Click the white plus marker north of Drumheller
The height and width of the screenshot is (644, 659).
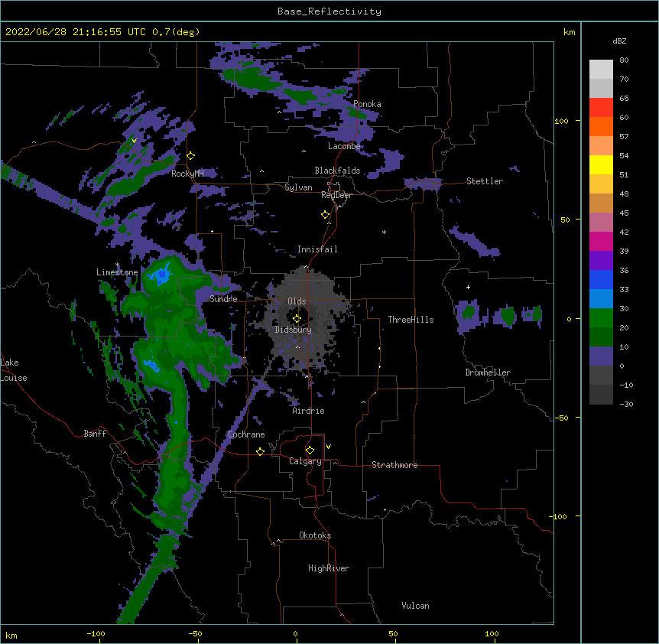(x=468, y=287)
